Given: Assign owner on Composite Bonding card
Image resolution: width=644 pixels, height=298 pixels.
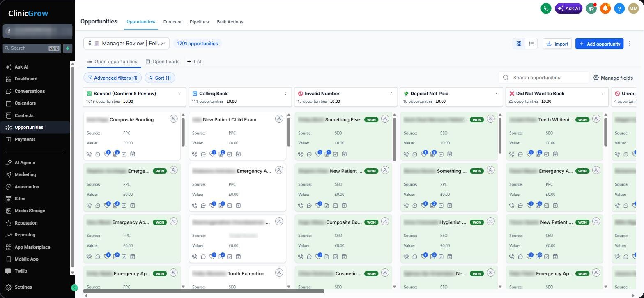Looking at the screenshot, I should (174, 119).
